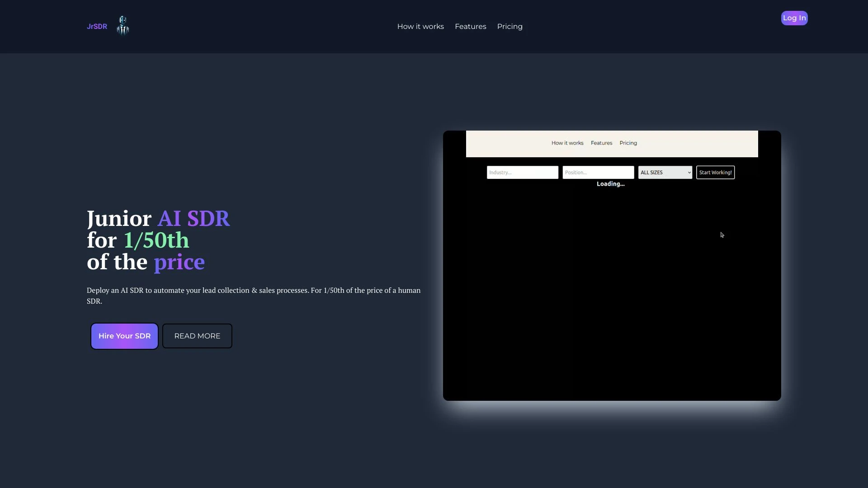Select the ALL SIZES dropdown
Viewport: 868px width, 488px height.
(665, 172)
